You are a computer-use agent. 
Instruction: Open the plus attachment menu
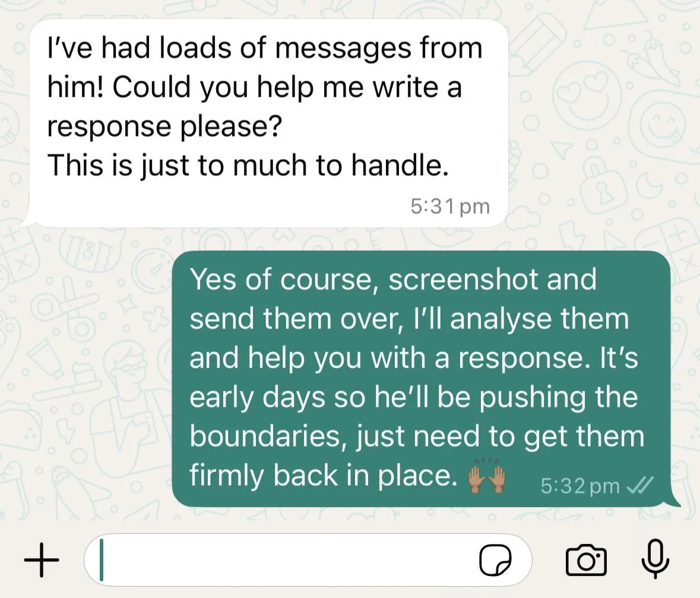(x=41, y=560)
